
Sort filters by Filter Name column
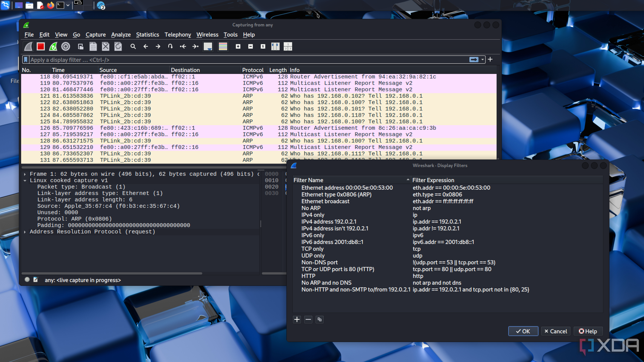point(352,180)
